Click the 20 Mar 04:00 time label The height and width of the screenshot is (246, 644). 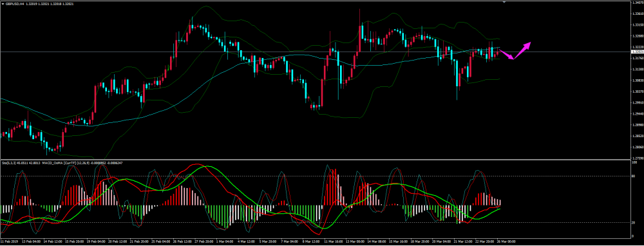click(442, 241)
